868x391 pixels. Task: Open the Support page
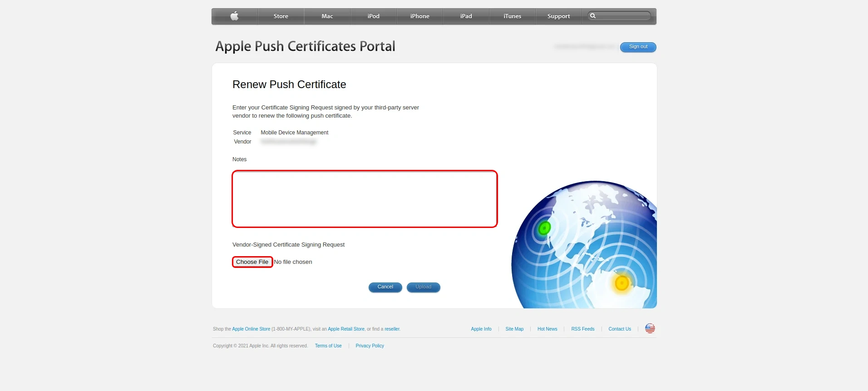[x=558, y=16]
